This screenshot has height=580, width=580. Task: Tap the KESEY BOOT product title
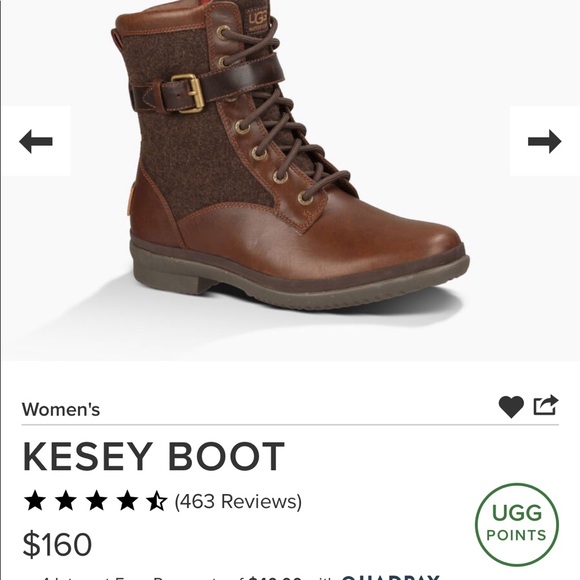click(x=154, y=456)
